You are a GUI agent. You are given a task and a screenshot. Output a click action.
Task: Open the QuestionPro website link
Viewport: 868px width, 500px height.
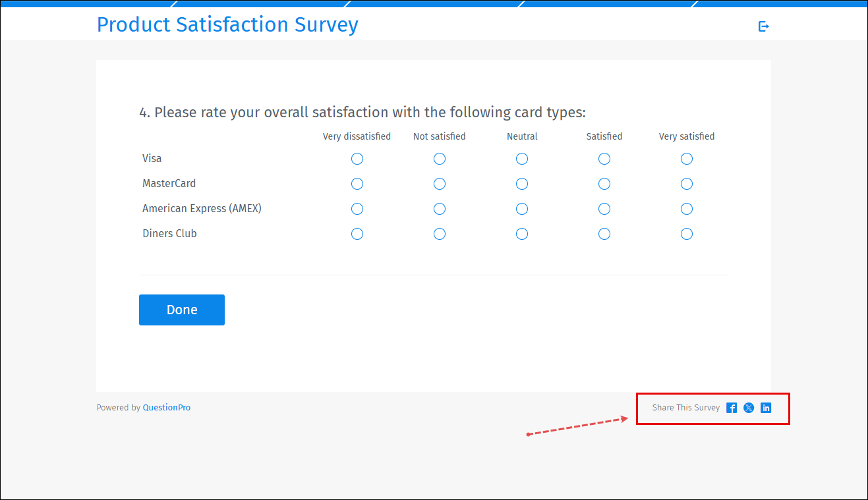[x=166, y=407]
